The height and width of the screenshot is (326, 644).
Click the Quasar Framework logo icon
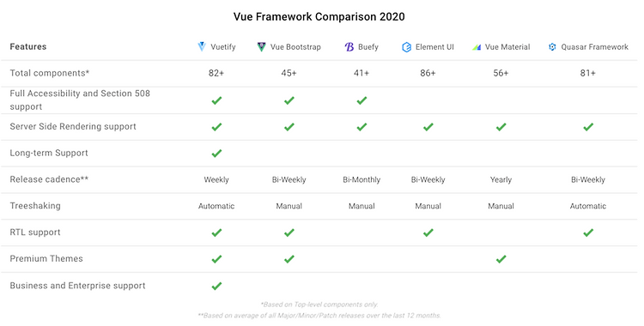point(552,47)
